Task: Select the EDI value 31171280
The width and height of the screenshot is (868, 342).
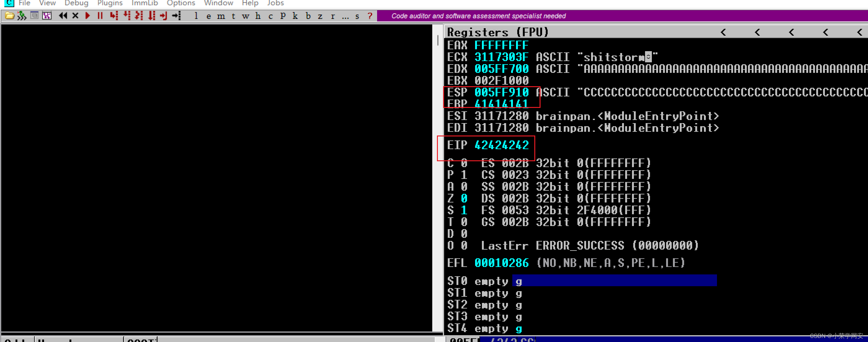Action: [x=501, y=128]
